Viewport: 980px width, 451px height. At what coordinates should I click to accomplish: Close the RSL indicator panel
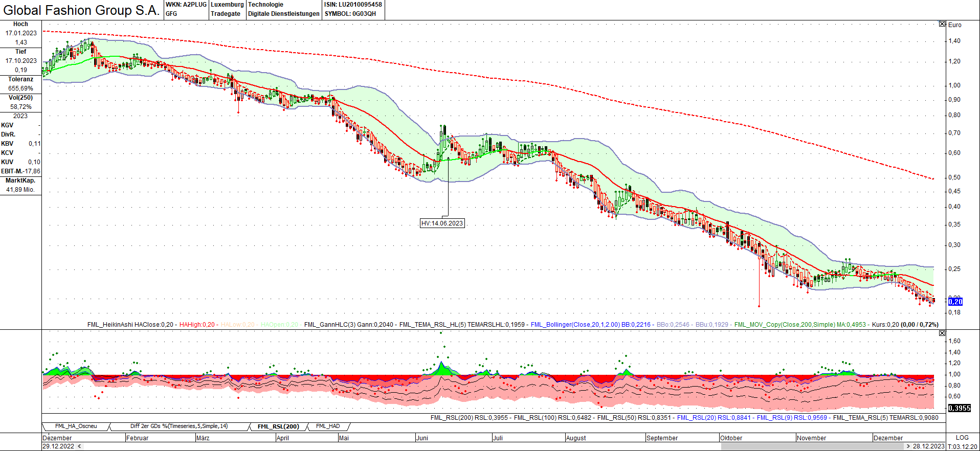coord(942,333)
